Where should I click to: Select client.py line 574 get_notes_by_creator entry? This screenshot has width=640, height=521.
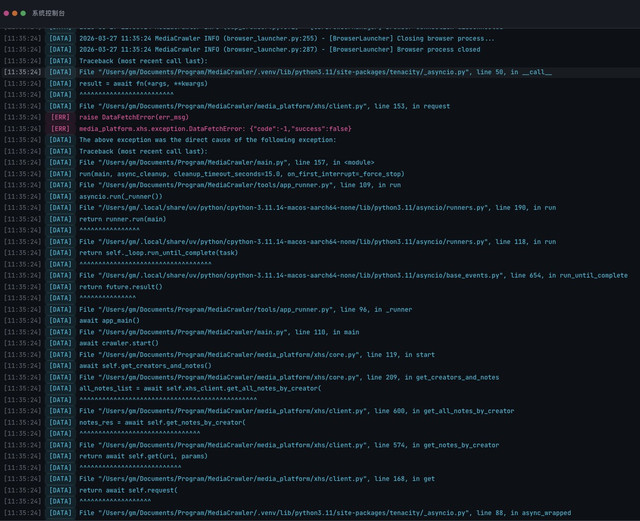pos(289,445)
